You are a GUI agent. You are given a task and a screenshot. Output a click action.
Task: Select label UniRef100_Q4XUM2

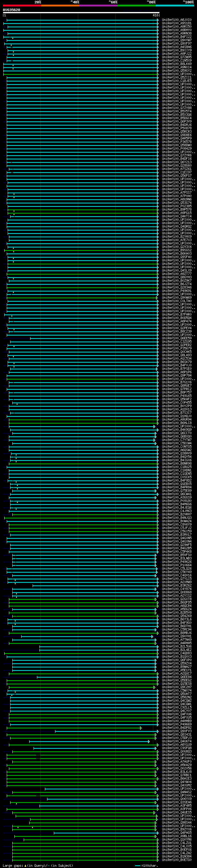[x=176, y=785]
